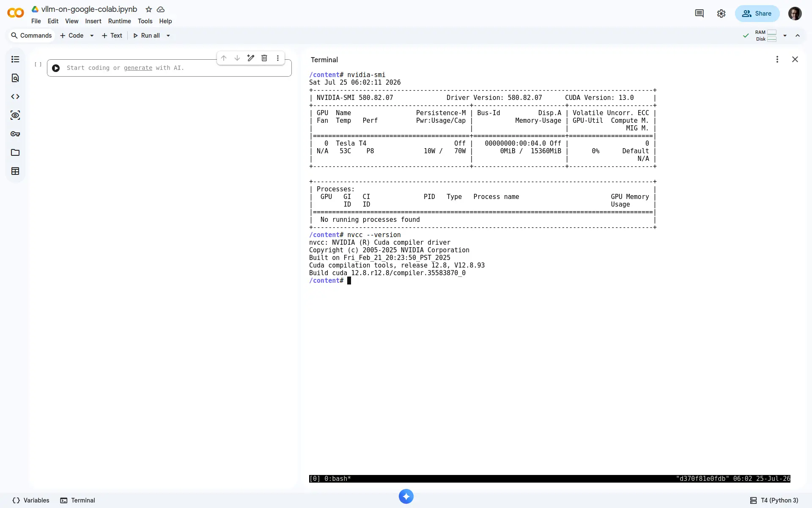
Task: Delete the current cell
Action: (x=264, y=58)
